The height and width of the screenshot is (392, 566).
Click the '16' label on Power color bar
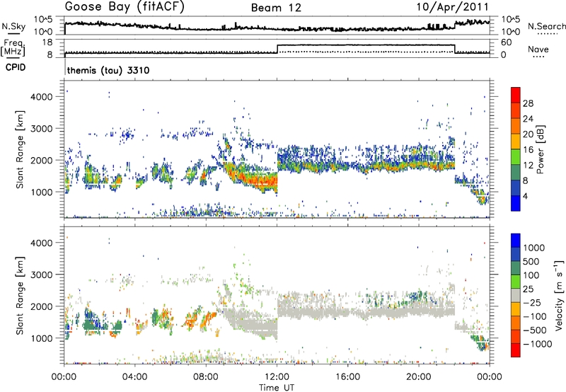(528, 150)
